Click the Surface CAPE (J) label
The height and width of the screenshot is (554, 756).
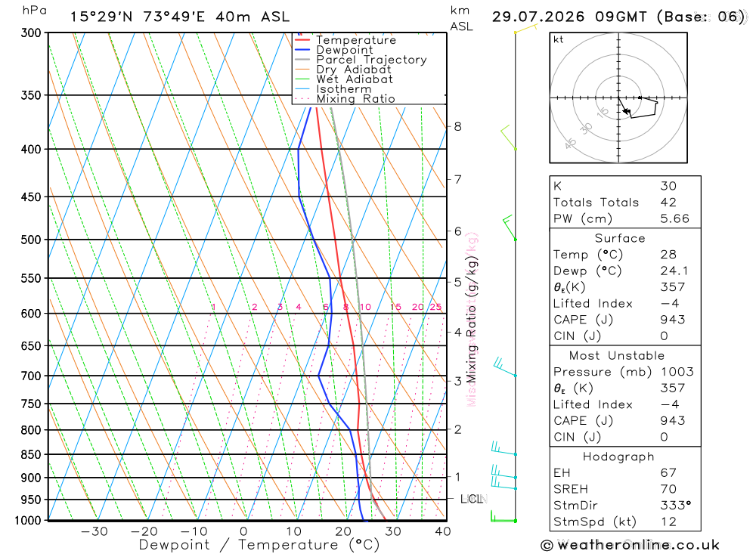(x=583, y=320)
